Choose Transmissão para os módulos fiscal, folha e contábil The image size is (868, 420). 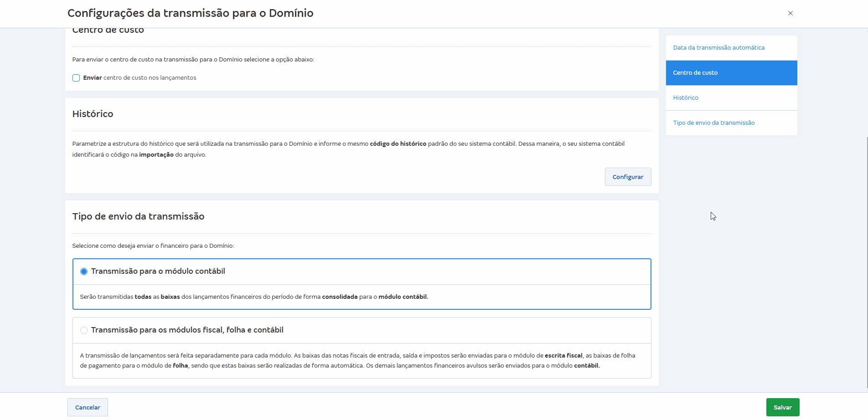[x=84, y=330]
